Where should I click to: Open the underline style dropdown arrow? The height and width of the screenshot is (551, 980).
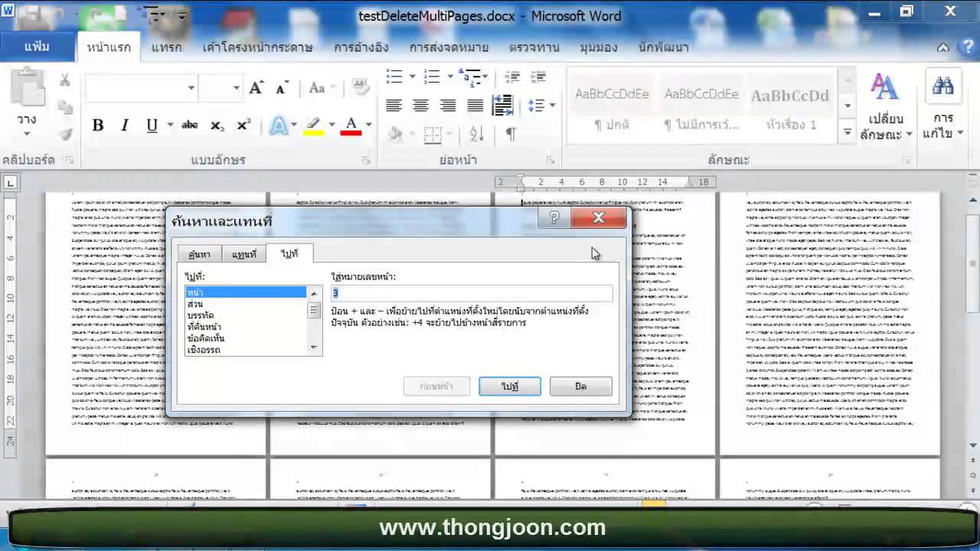pyautogui.click(x=169, y=126)
